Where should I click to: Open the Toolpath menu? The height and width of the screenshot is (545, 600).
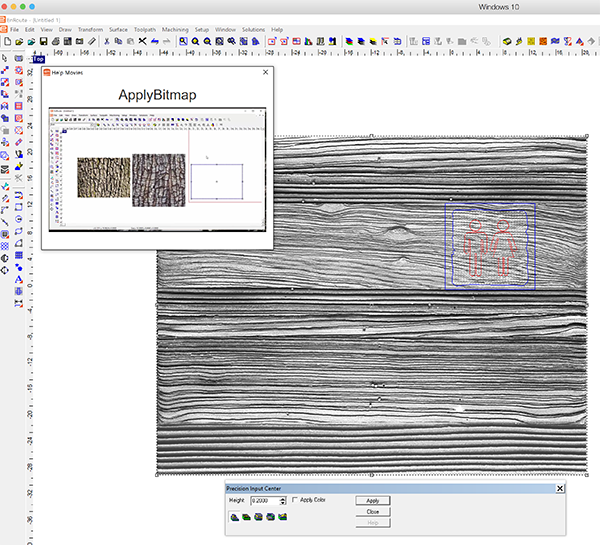(144, 29)
